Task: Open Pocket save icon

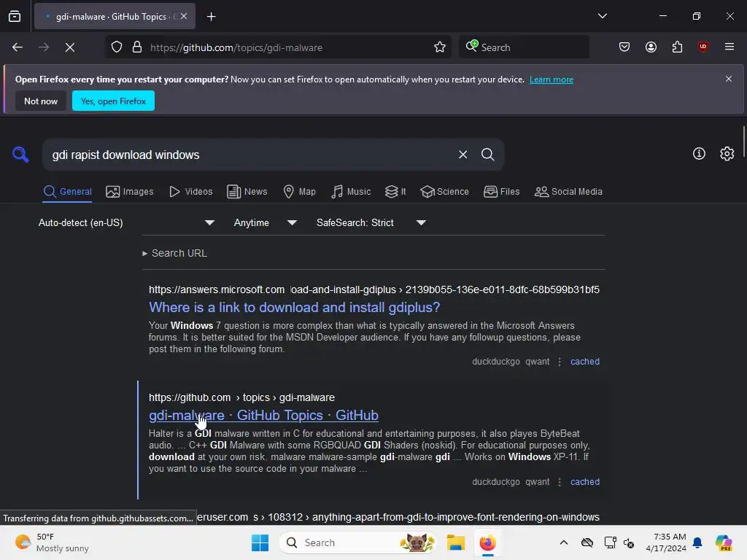Action: click(x=624, y=47)
